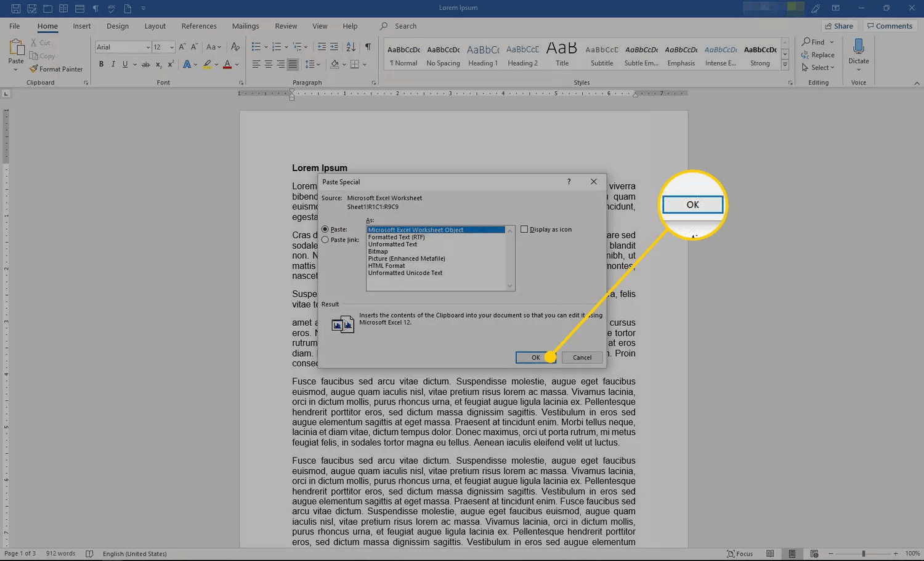Switch to the References tab
This screenshot has width=924, height=561.
tap(199, 26)
